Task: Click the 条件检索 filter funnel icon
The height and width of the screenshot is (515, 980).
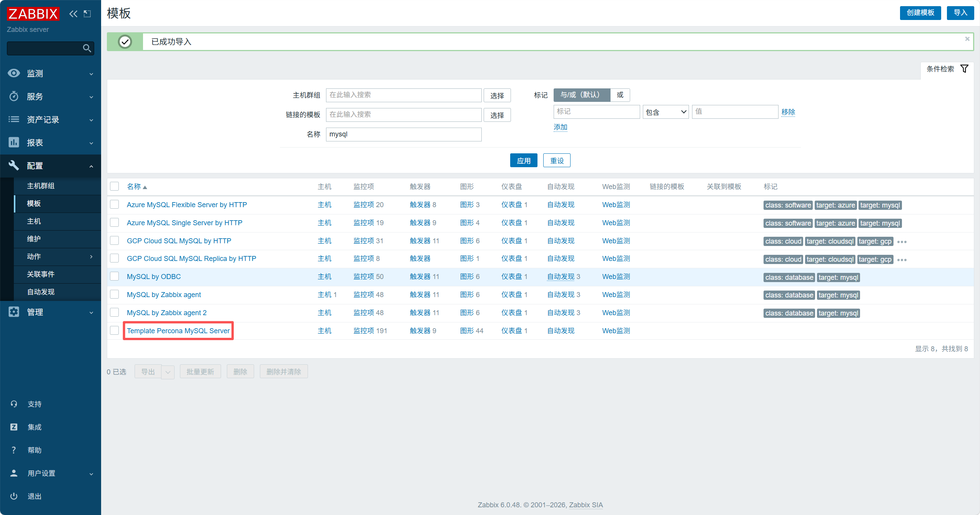Action: 964,69
